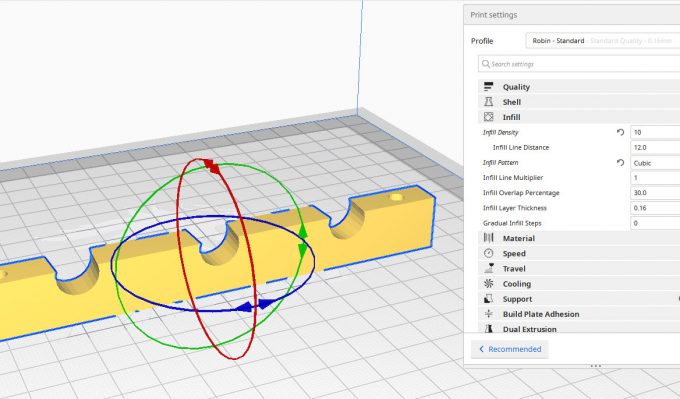The image size is (680, 399).
Task: Click the Infill Line Multiplier label
Action: (x=513, y=177)
